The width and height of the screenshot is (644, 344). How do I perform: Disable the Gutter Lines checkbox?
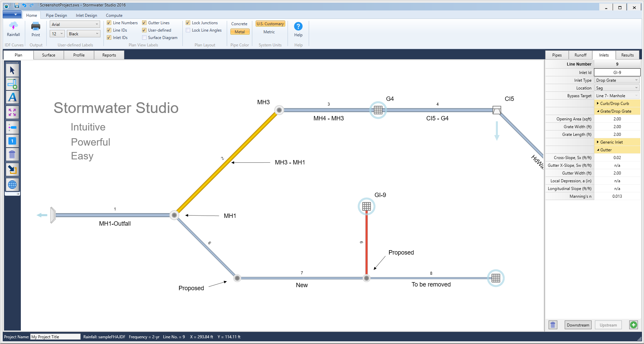(x=144, y=23)
